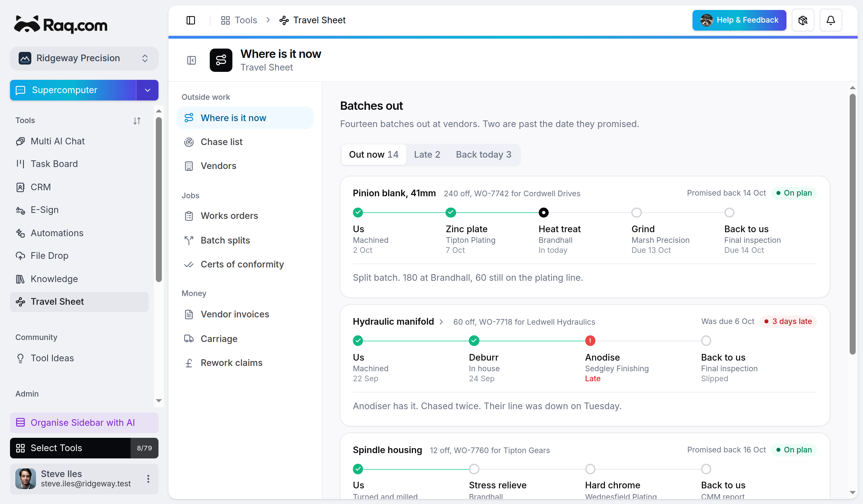The height and width of the screenshot is (504, 863).
Task: Open the notifications bell
Action: pos(830,20)
